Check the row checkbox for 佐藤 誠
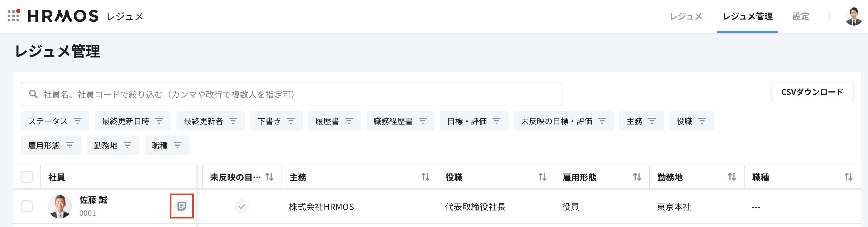Image resolution: width=868 pixels, height=227 pixels. click(x=27, y=207)
